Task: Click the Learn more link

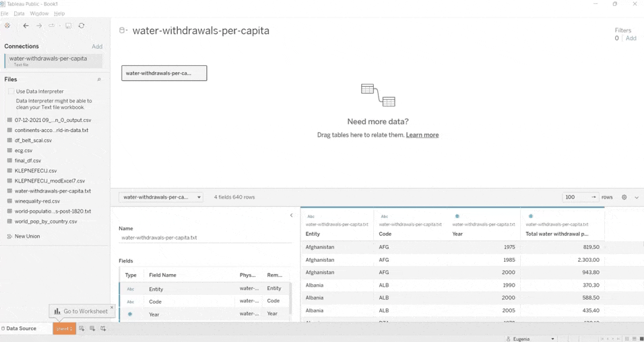Action: click(x=422, y=135)
